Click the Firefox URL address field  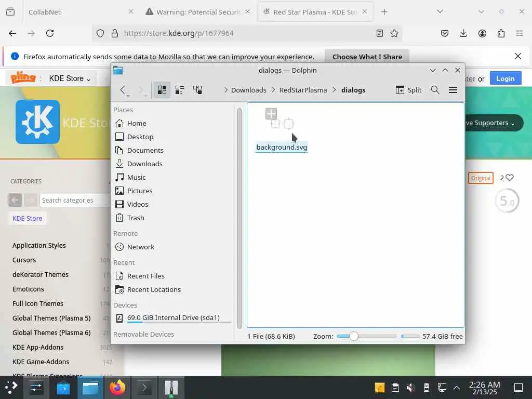click(x=247, y=33)
